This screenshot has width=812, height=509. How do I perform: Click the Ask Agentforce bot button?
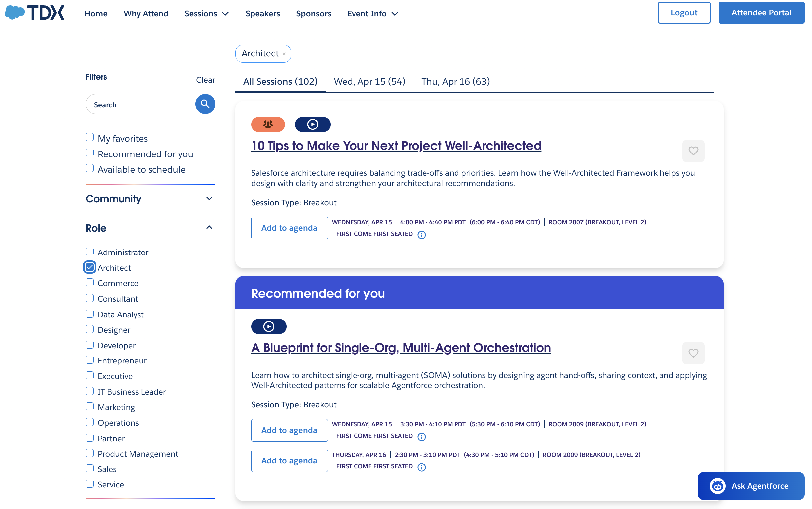click(x=751, y=486)
